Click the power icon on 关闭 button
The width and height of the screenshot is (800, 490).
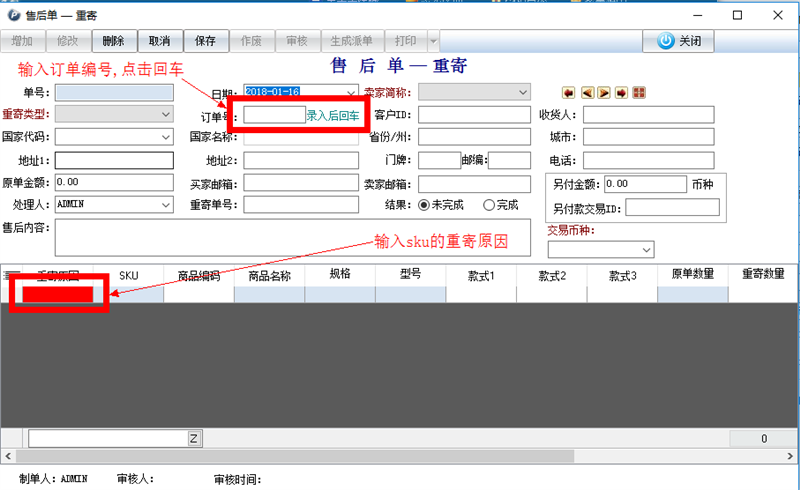coord(666,41)
